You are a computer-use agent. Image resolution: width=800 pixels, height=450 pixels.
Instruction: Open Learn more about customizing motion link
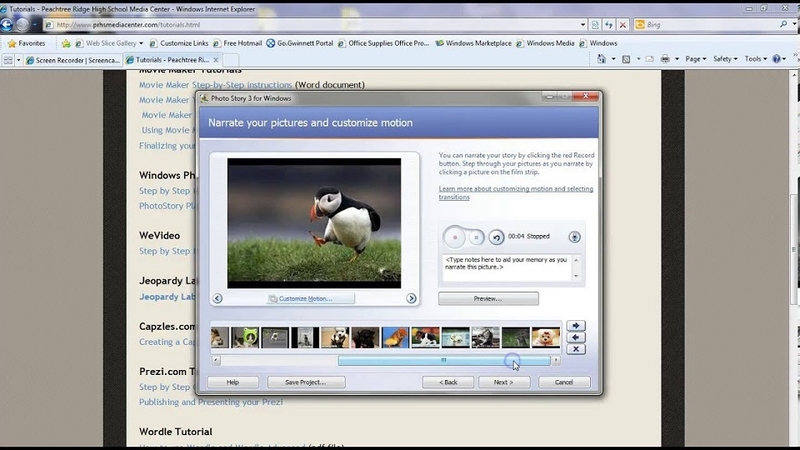click(x=516, y=193)
